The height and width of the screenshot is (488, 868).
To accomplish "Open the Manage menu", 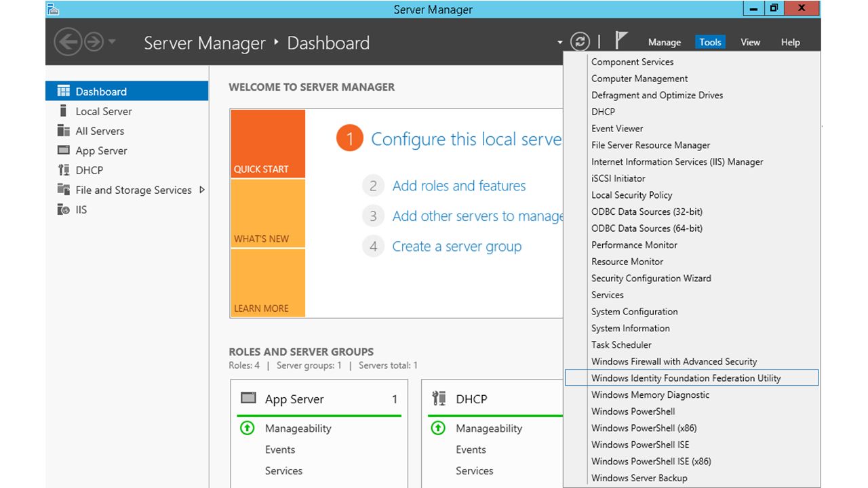I will click(x=665, y=42).
